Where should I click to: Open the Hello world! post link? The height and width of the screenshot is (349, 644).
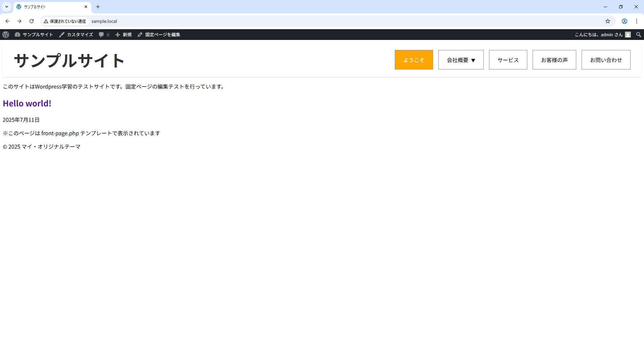click(27, 103)
